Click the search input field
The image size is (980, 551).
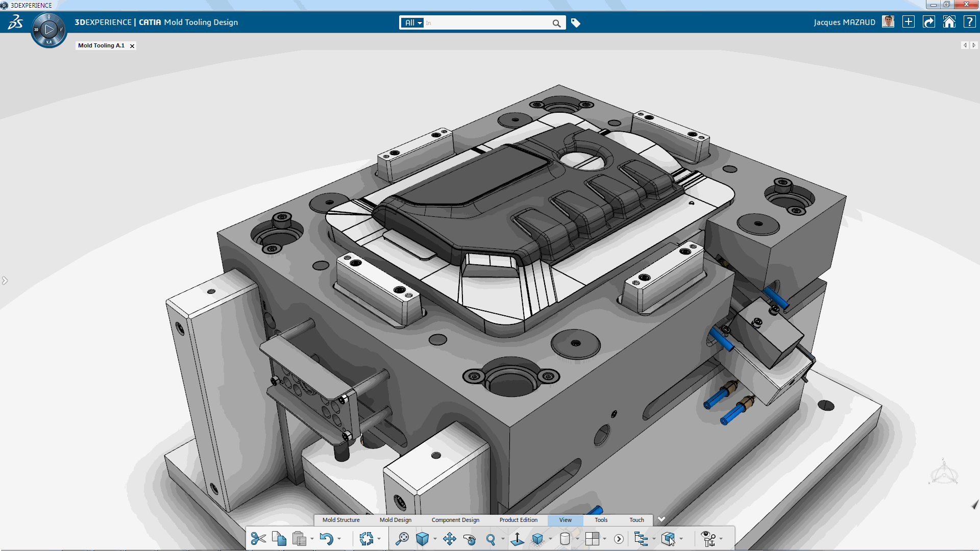click(491, 22)
